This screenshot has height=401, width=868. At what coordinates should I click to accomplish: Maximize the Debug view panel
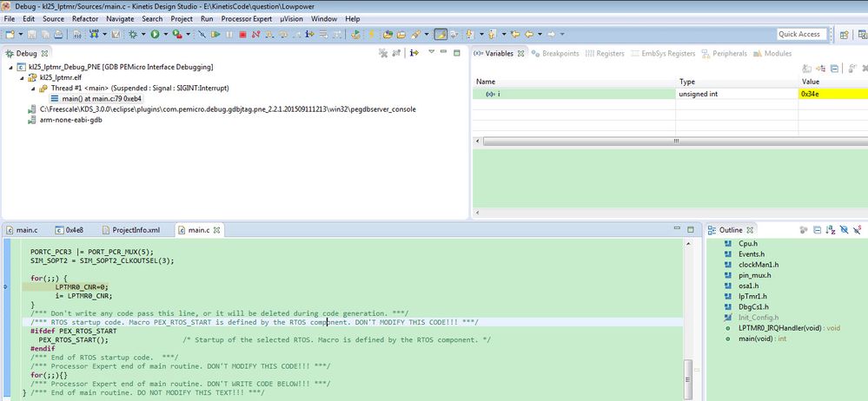[x=457, y=53]
